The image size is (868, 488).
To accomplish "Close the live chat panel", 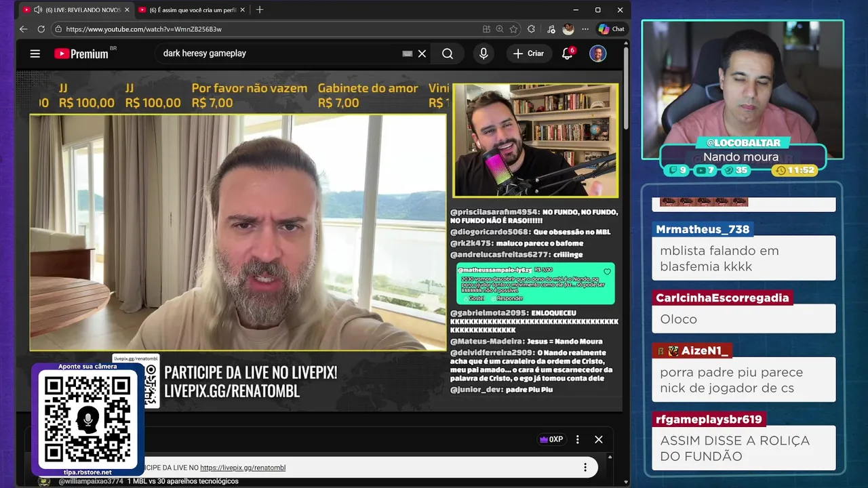I will tap(599, 439).
